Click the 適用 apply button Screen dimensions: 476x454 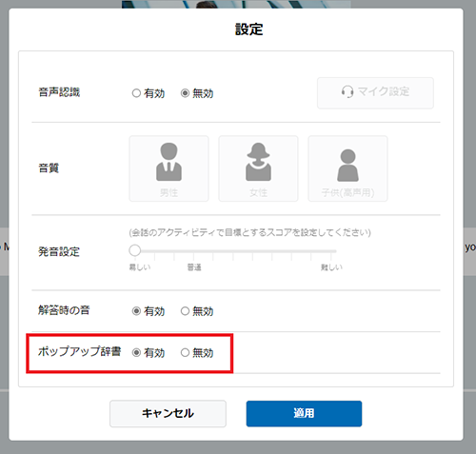tap(304, 413)
